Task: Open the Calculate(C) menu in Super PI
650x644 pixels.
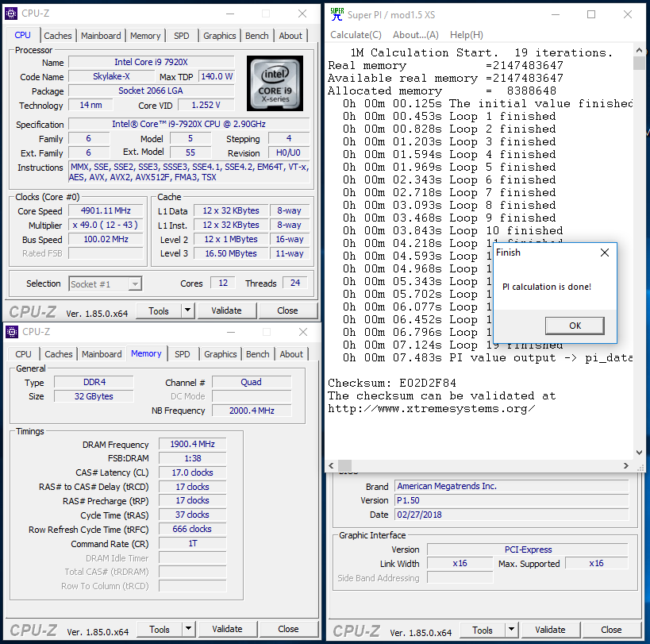Action: point(356,35)
